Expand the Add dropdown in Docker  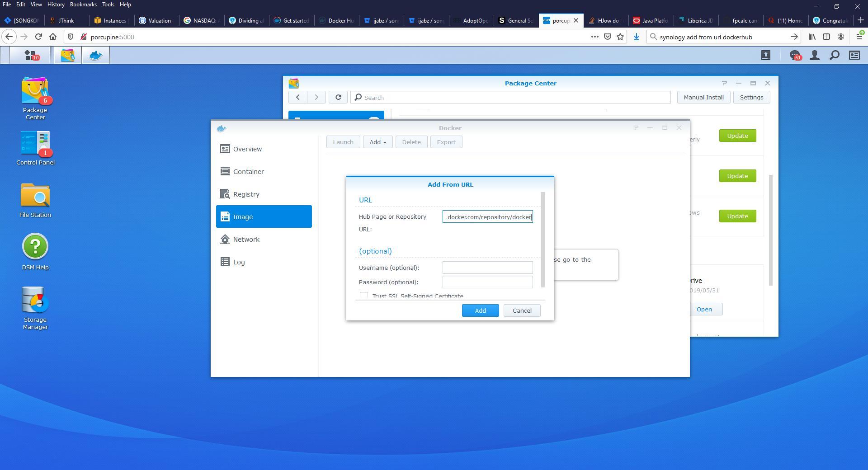tap(377, 142)
